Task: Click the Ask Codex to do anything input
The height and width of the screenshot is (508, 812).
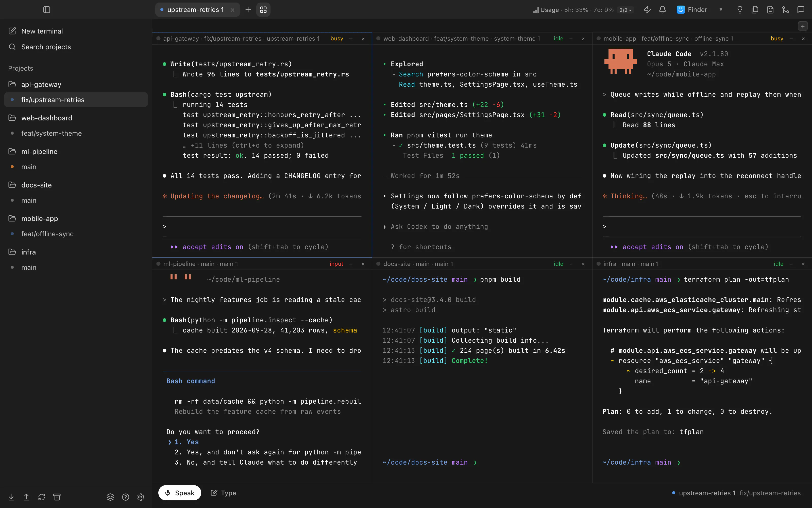Action: pos(439,227)
